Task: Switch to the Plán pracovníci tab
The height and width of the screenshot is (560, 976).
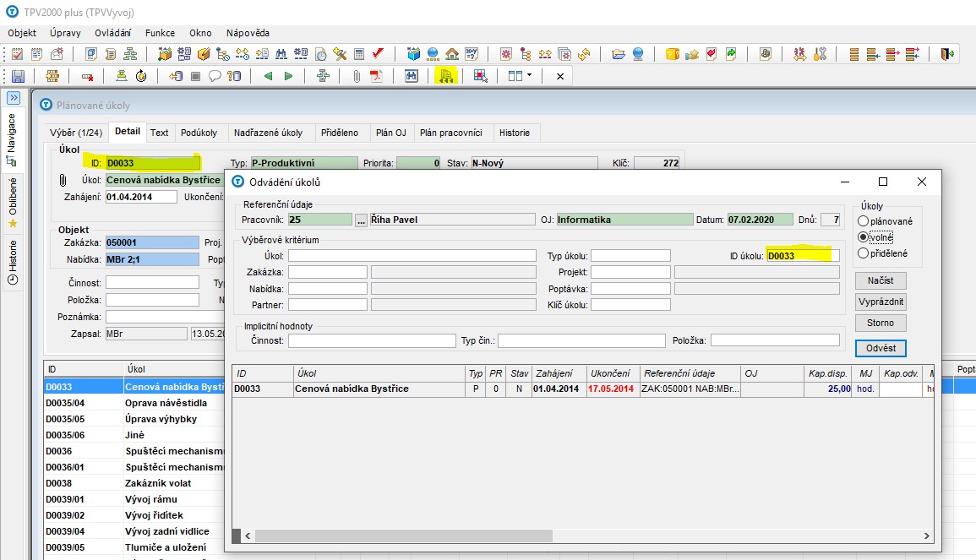Action: pos(451,133)
